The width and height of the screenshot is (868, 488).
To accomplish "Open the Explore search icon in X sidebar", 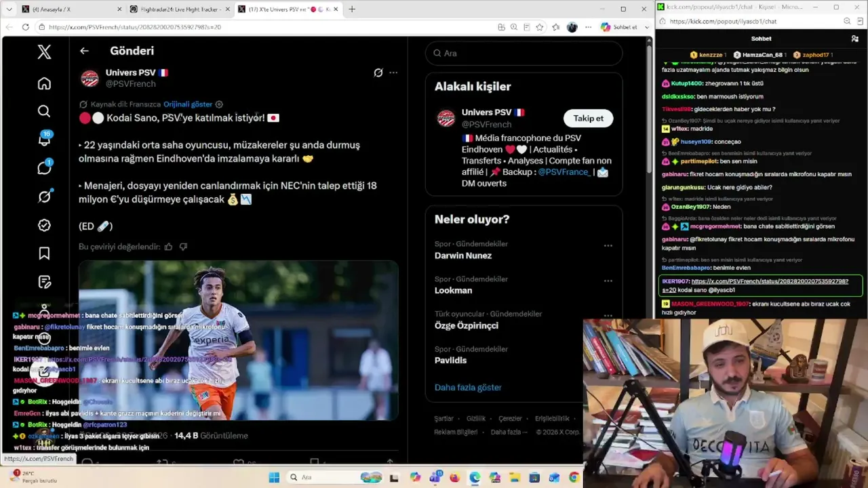I will (x=44, y=111).
